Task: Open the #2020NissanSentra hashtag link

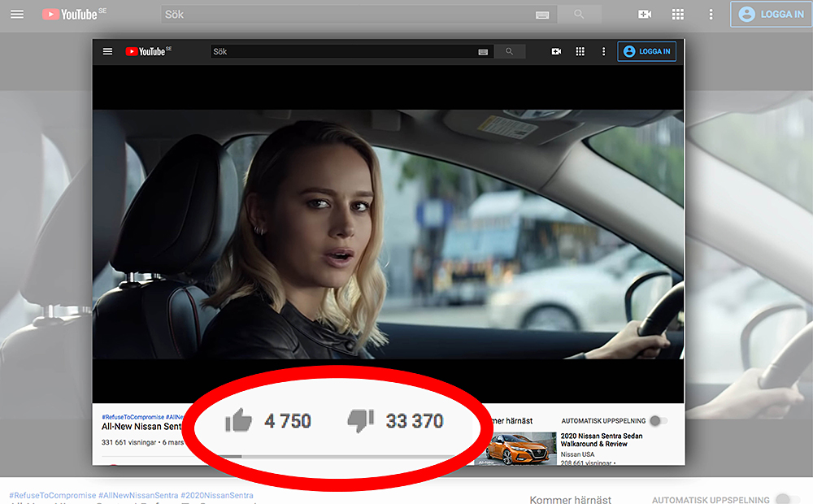Action: coord(217,495)
